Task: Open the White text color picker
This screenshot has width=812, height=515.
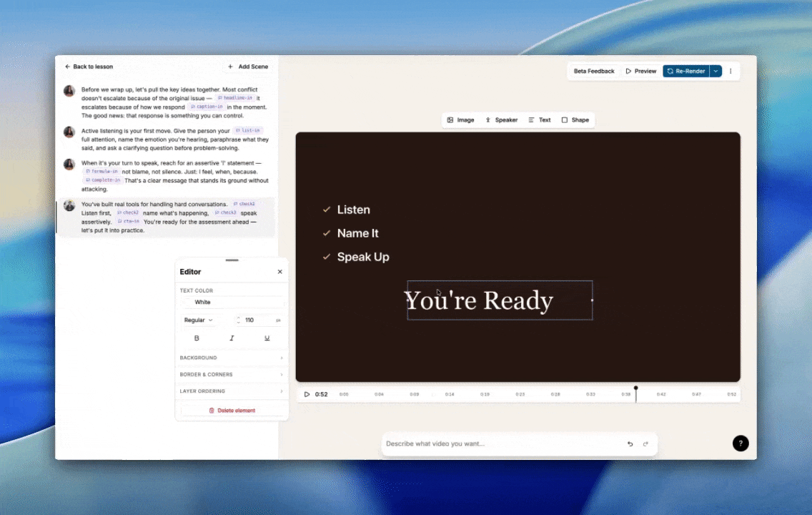Action: click(232, 302)
